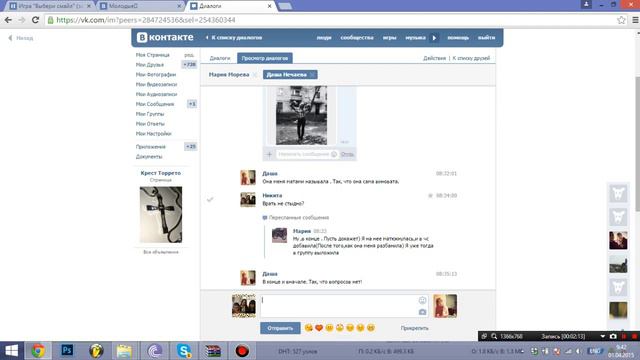Close the active Даша Нечаева dialog tab
The height and width of the screenshot is (360, 640).
pyautogui.click(x=312, y=75)
